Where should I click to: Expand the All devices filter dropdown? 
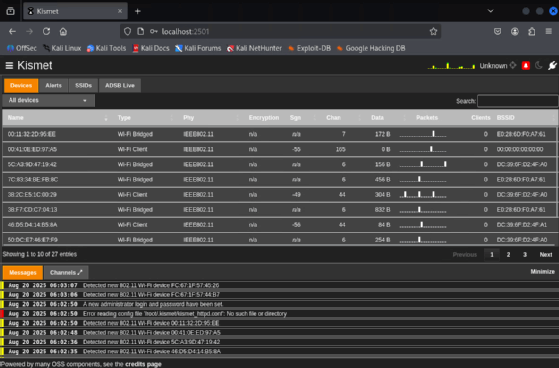[x=48, y=101]
